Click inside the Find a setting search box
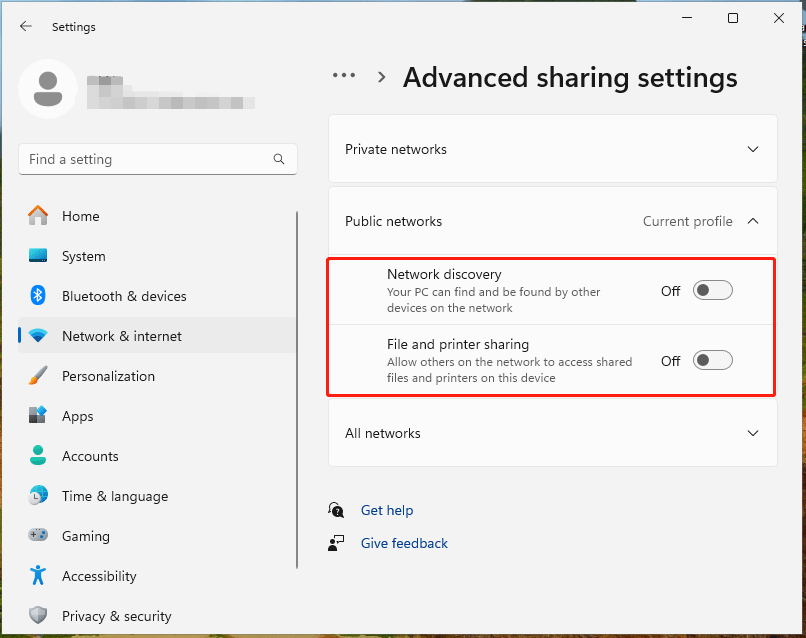The image size is (806, 638). [x=157, y=159]
